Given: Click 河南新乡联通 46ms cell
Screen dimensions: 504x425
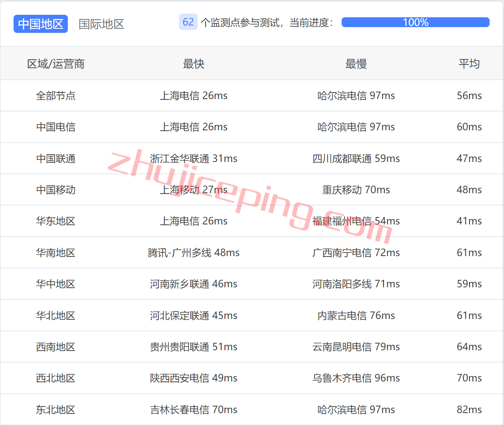Looking at the screenshot, I should (x=194, y=284).
